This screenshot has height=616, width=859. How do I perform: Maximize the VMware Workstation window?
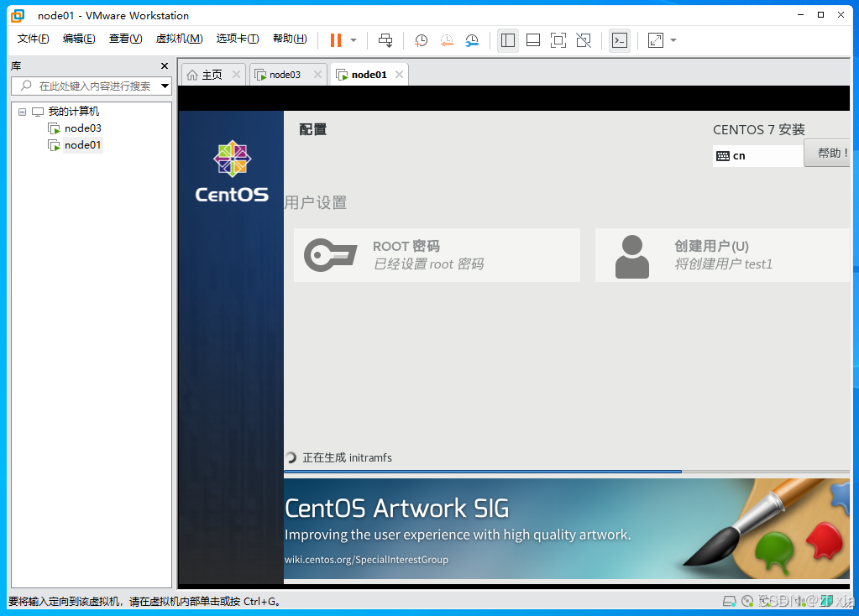tap(820, 15)
